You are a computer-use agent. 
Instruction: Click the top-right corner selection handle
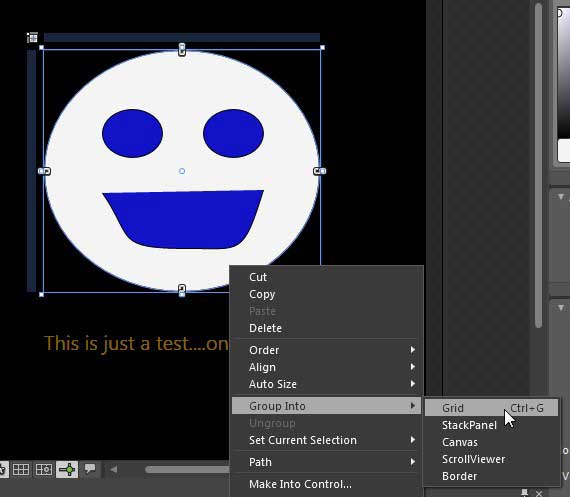[x=322, y=48]
